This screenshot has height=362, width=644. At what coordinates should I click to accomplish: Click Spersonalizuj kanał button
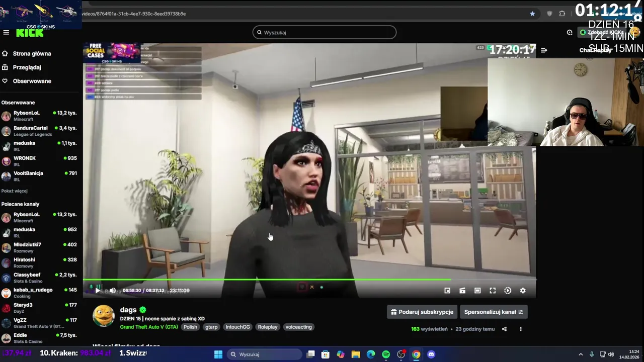click(494, 312)
